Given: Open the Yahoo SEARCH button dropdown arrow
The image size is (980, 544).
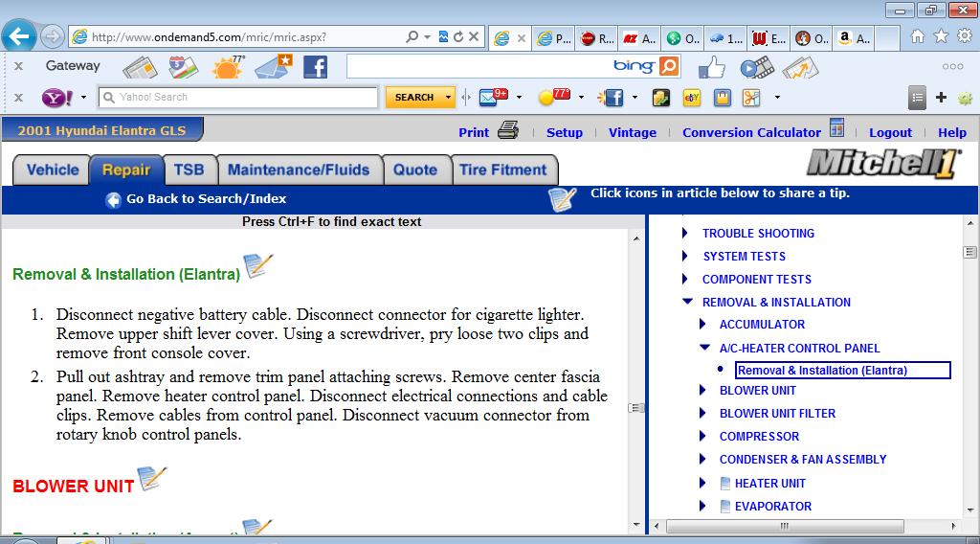Looking at the screenshot, I should tap(448, 98).
